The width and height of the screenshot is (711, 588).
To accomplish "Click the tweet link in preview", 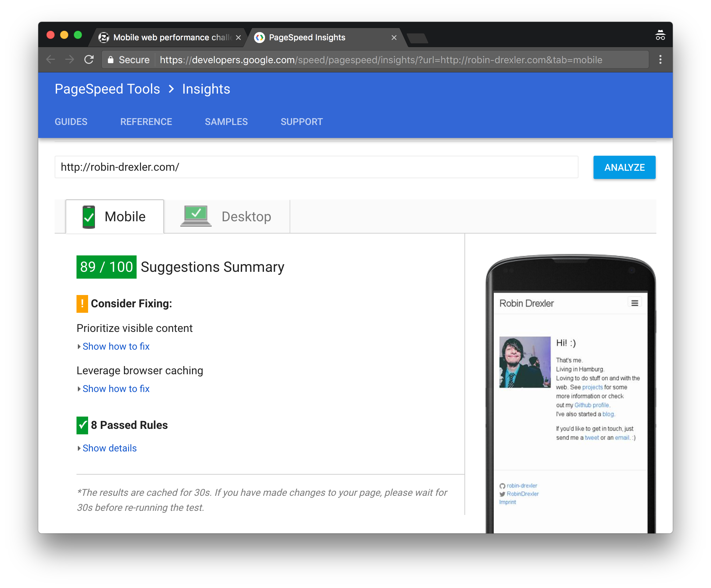I will [x=592, y=438].
